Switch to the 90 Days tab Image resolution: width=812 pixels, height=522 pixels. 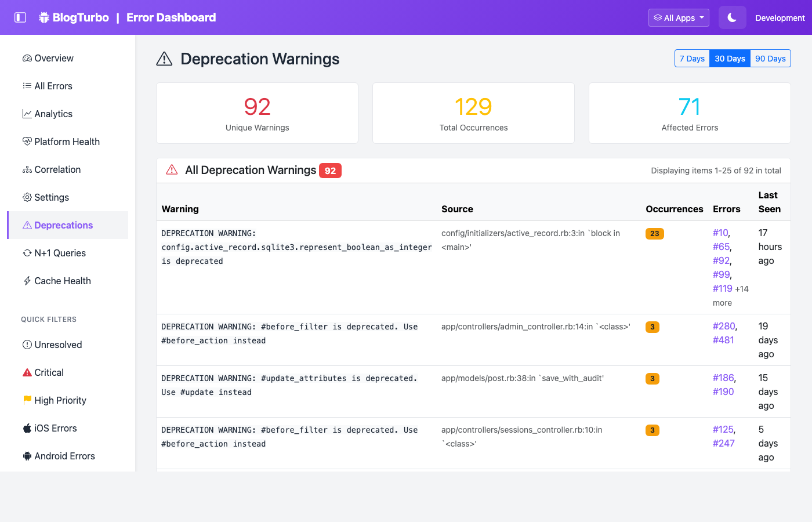pyautogui.click(x=770, y=58)
